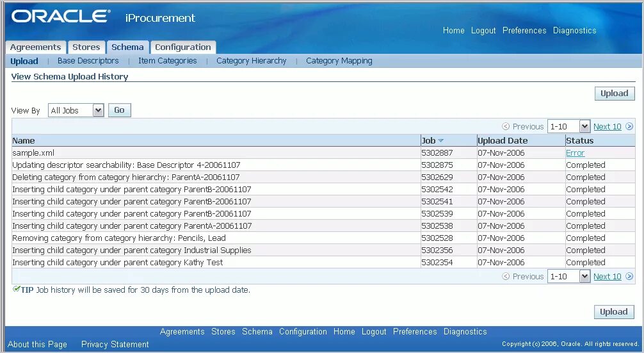Select the Upload subtab
Image resolution: width=644 pixels, height=353 pixels.
pos(24,61)
